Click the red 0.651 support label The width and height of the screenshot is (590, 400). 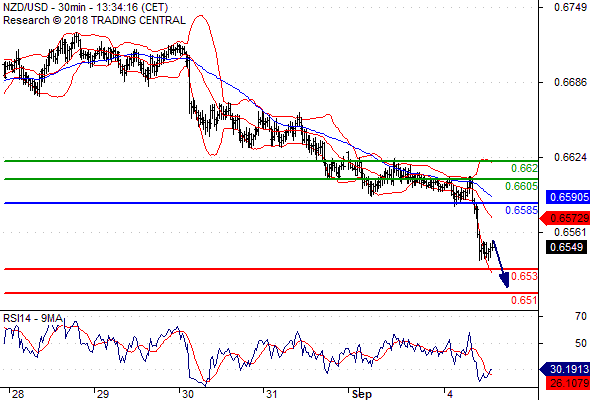[524, 300]
